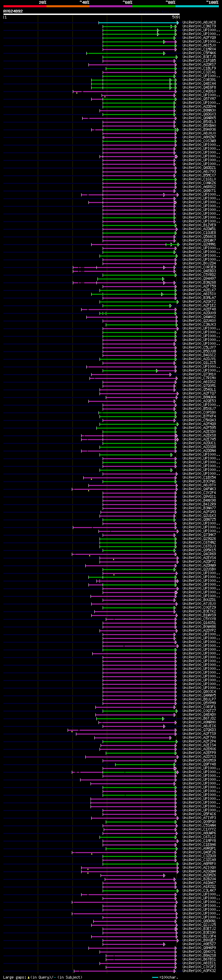Select hit label UniRef100_C3Y2F4
The height and width of the screenshot is (980, 222).
[x=199, y=493]
